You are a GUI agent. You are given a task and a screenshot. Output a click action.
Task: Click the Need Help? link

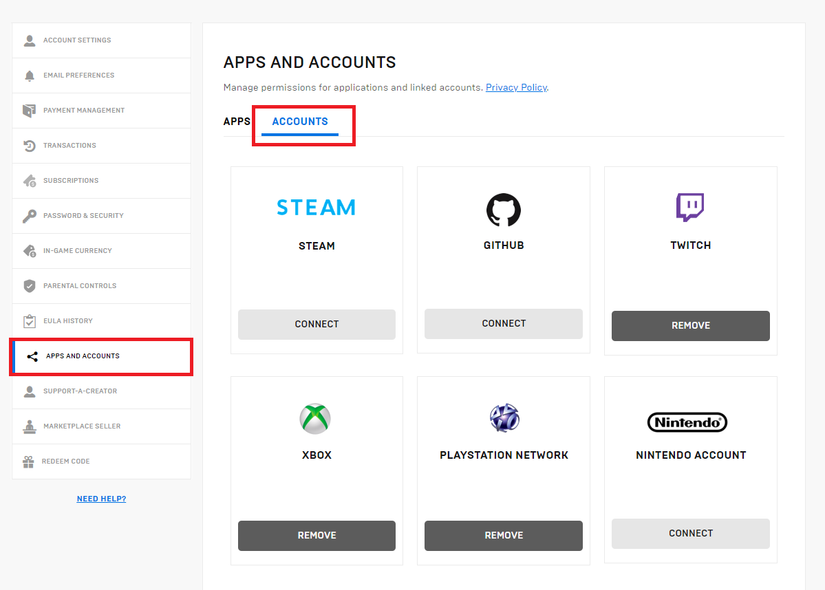coord(102,499)
